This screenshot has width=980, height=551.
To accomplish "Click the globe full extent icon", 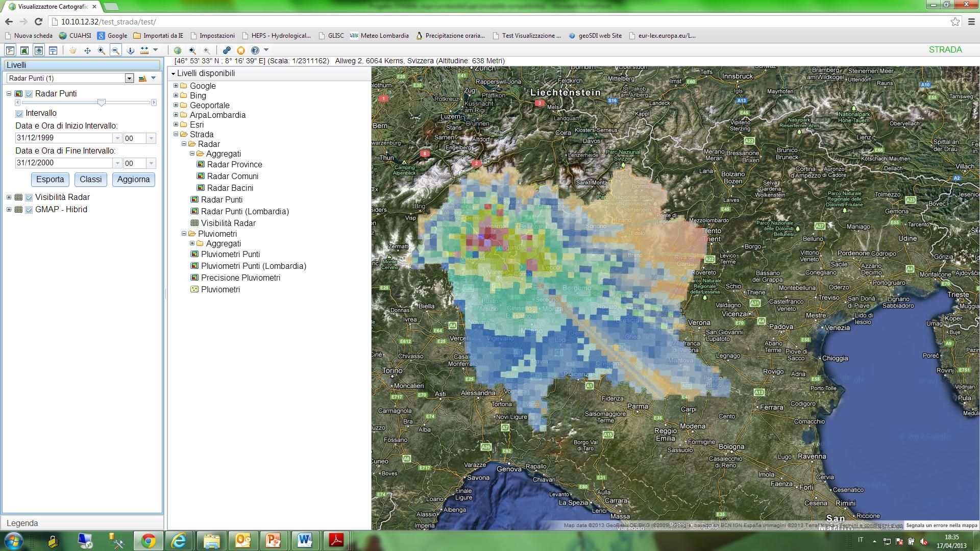I will coord(178,50).
